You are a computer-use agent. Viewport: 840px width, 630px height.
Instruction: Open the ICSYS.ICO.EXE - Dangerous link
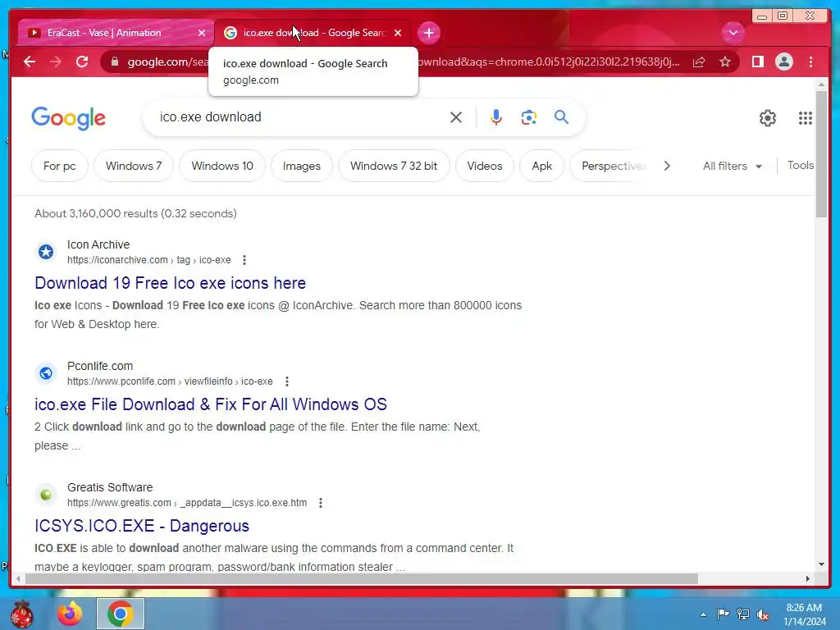142,526
